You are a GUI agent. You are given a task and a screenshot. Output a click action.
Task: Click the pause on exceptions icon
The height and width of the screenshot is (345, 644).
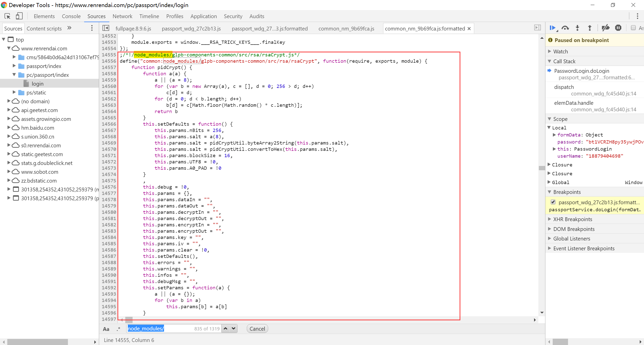[x=618, y=28]
